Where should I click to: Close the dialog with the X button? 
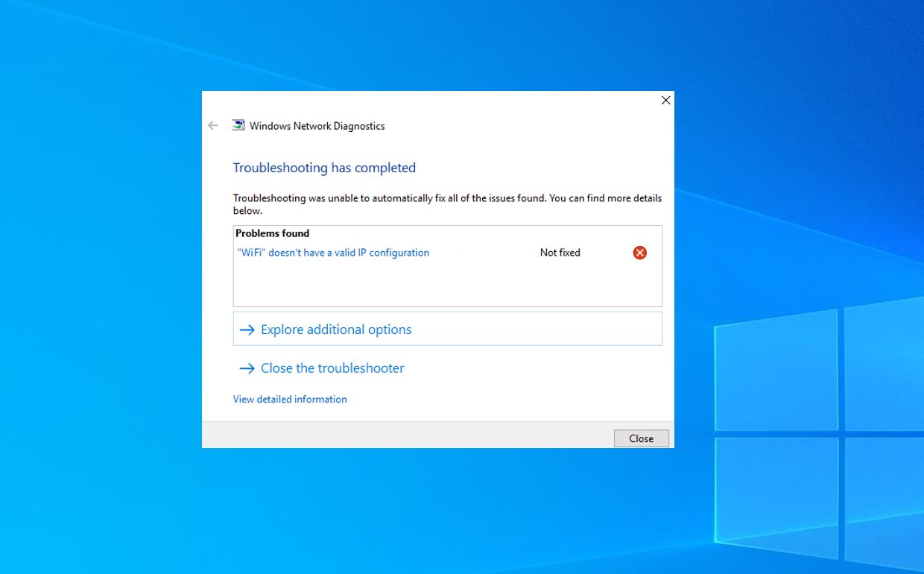tap(666, 100)
